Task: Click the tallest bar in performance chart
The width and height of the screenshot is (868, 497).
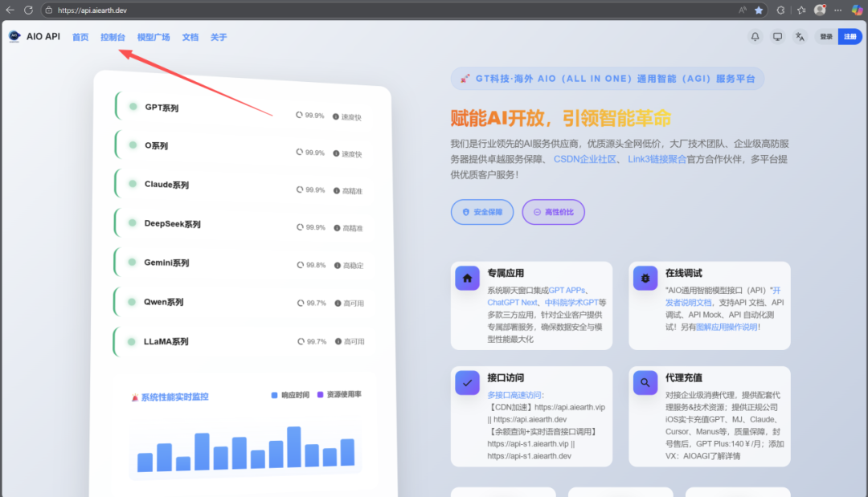Action: click(294, 446)
